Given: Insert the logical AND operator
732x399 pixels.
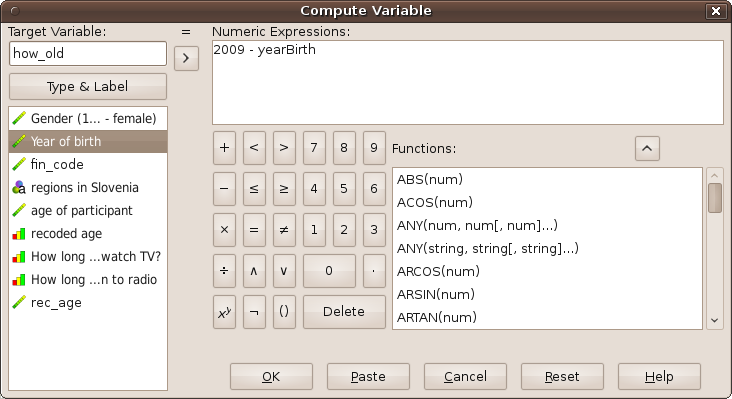Looking at the screenshot, I should tap(254, 271).
